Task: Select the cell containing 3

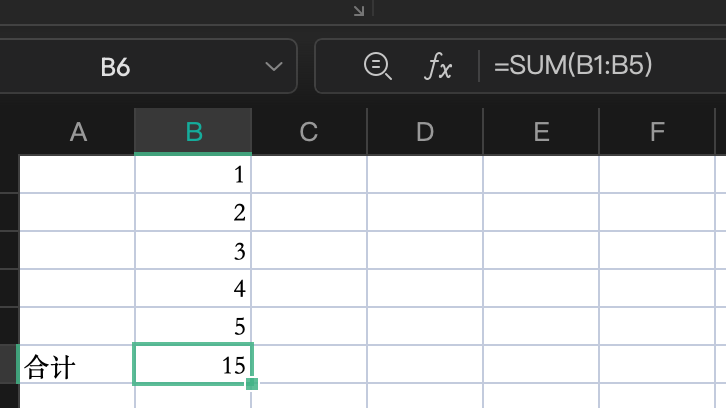Action: click(x=193, y=250)
